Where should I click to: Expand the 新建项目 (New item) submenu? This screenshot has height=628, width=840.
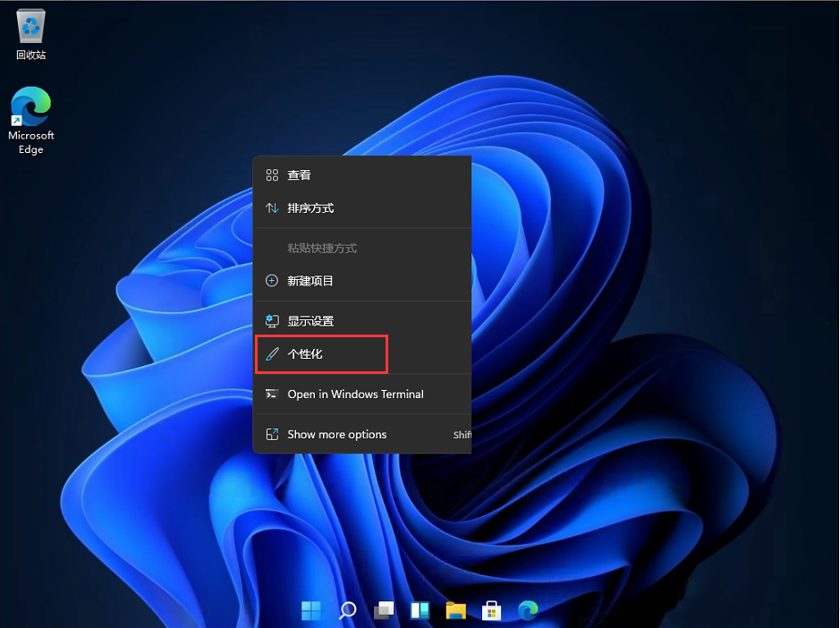click(311, 280)
